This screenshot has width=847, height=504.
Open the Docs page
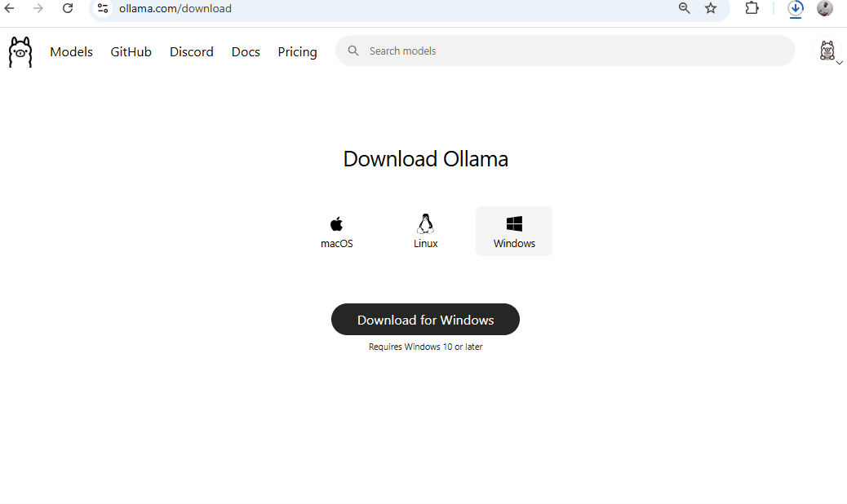246,51
